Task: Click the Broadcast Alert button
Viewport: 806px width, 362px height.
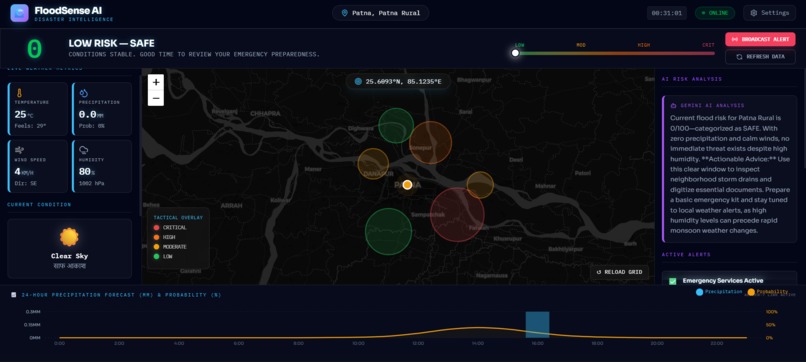Action: 760,39
